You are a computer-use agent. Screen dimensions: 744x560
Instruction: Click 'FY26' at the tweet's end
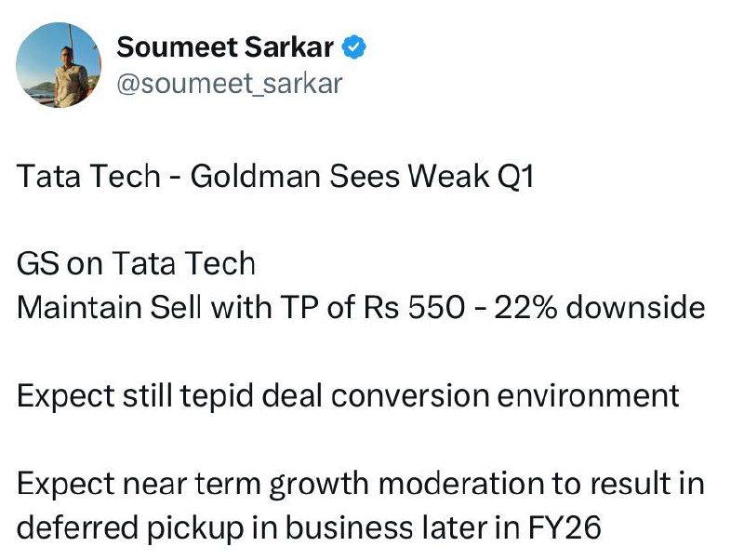click(x=565, y=527)
